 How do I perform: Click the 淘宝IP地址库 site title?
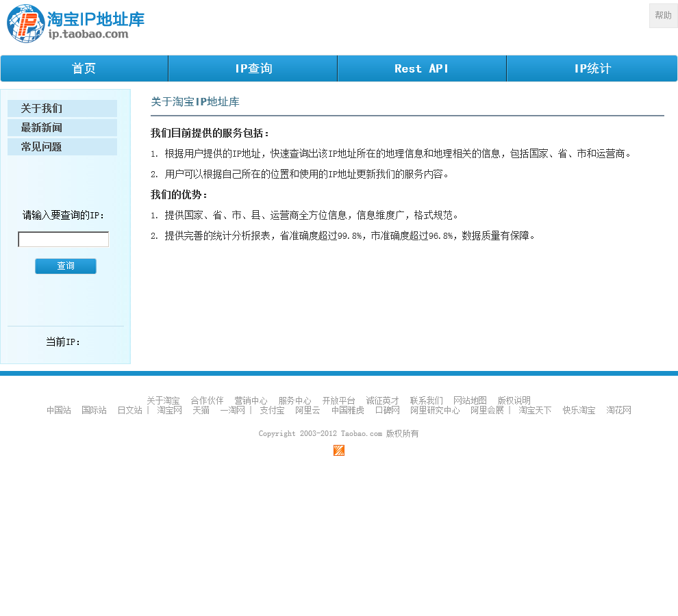96,19
